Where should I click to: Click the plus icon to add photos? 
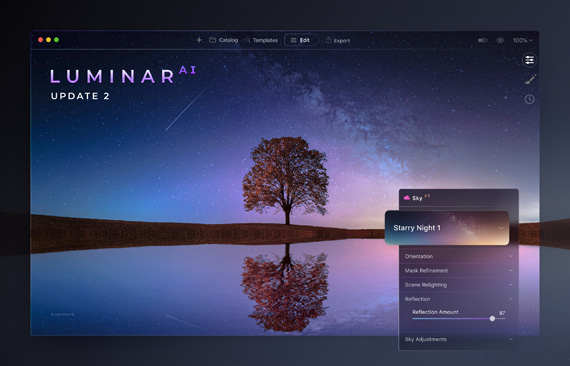tap(199, 40)
